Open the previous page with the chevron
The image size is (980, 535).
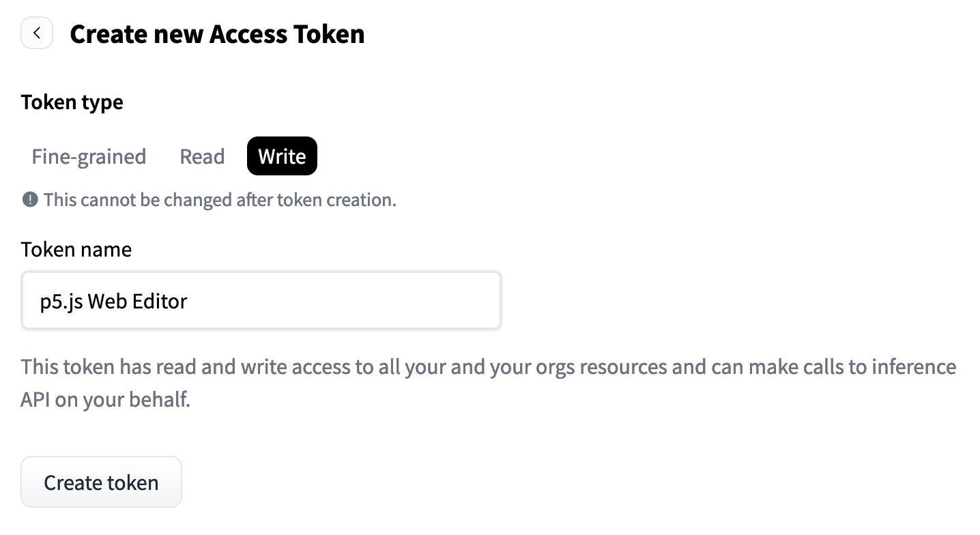point(36,33)
